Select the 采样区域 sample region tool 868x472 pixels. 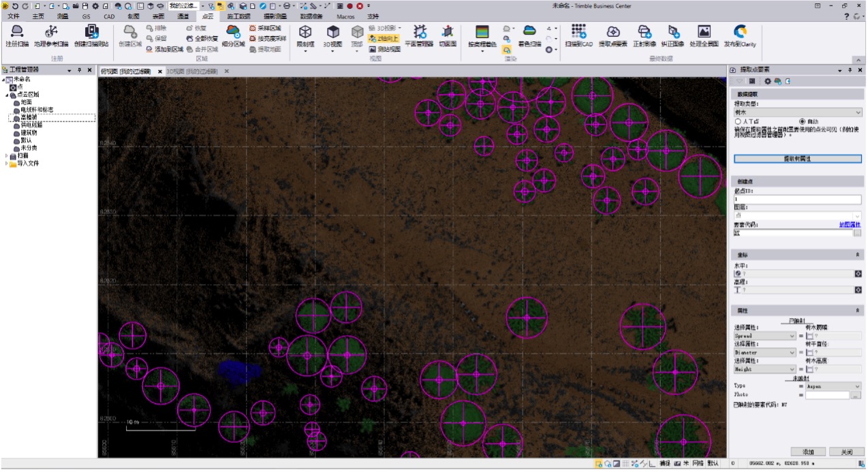coord(265,29)
